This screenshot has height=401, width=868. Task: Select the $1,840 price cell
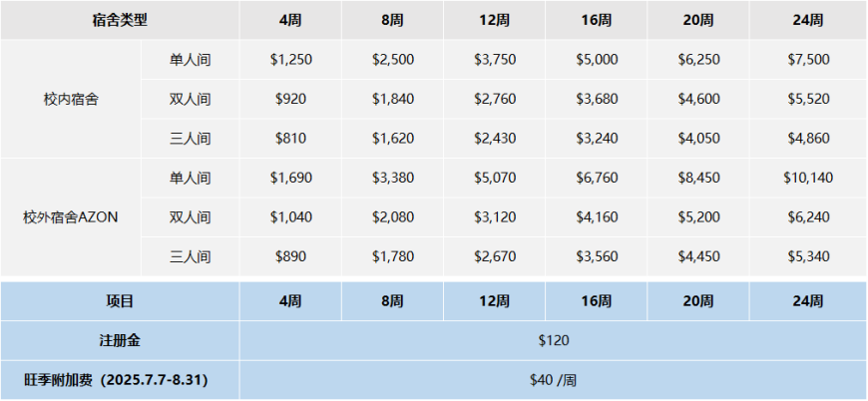pyautogui.click(x=393, y=99)
